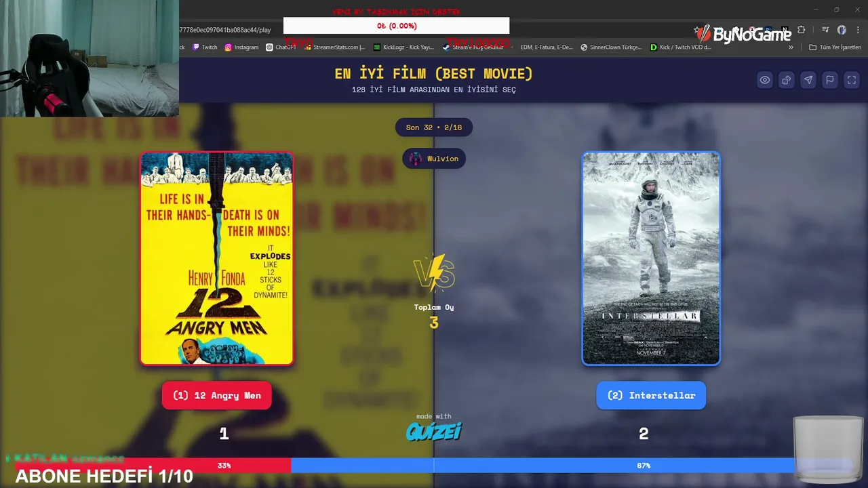The image size is (868, 488).
Task: Open the browser profile avatar
Action: click(x=842, y=30)
